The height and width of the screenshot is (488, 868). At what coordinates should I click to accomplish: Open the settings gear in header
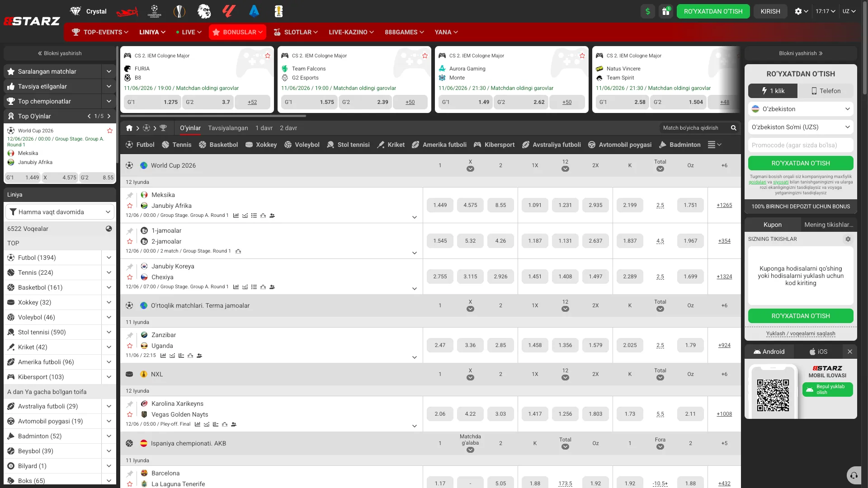click(x=801, y=11)
